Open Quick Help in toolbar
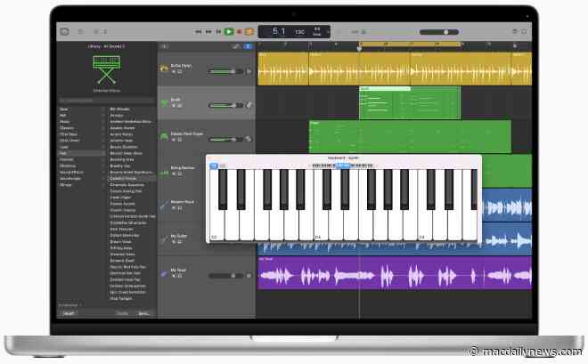The height and width of the screenshot is (364, 588). (x=80, y=32)
